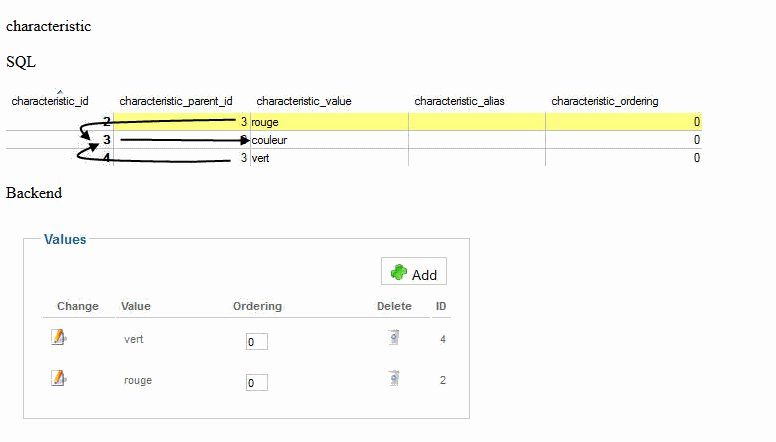776x442 pixels.
Task: Click the Value column header in Values
Action: click(136, 306)
